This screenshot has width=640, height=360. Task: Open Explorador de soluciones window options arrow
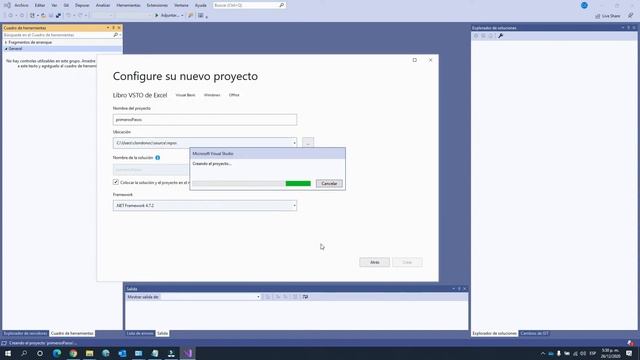click(x=623, y=28)
